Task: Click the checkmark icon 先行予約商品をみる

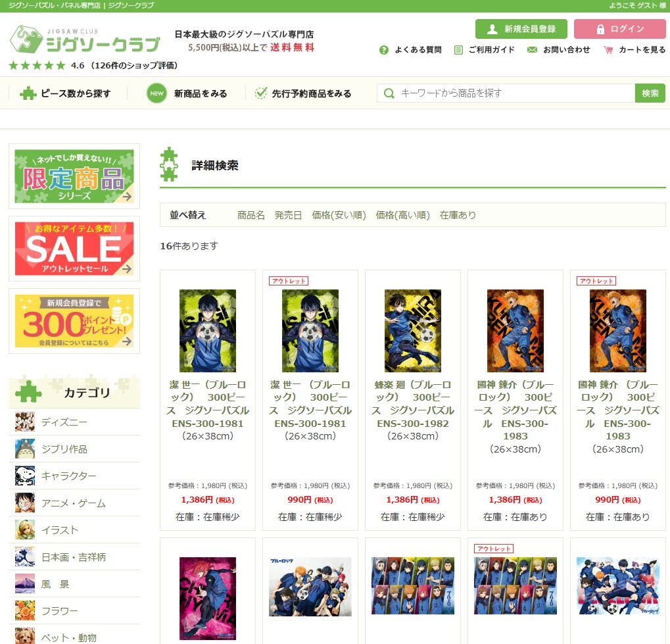Action: click(260, 93)
